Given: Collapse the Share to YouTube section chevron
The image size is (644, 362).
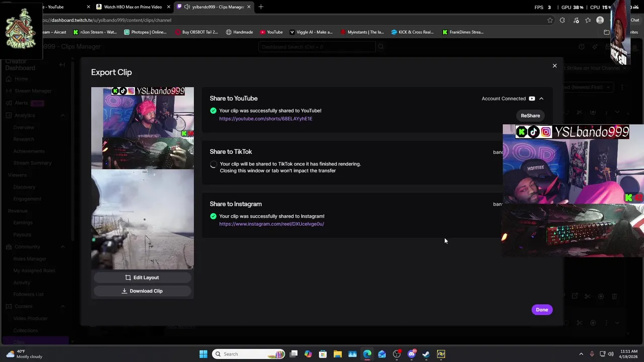Looking at the screenshot, I should (541, 99).
